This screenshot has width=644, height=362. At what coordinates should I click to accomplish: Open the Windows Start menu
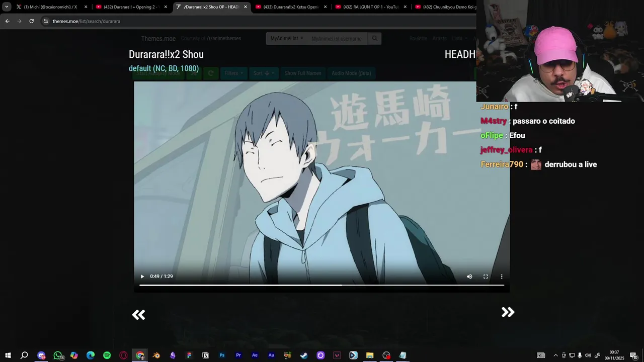click(8, 355)
